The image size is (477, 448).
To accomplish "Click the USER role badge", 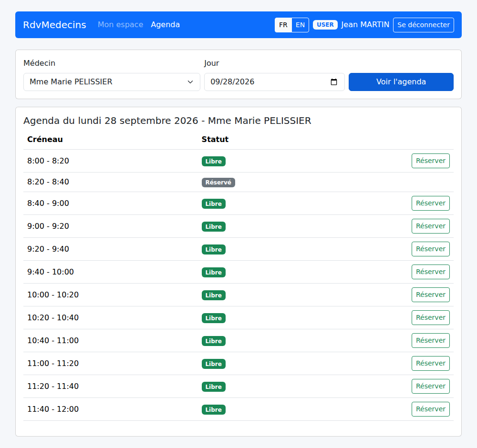I will pyautogui.click(x=325, y=25).
